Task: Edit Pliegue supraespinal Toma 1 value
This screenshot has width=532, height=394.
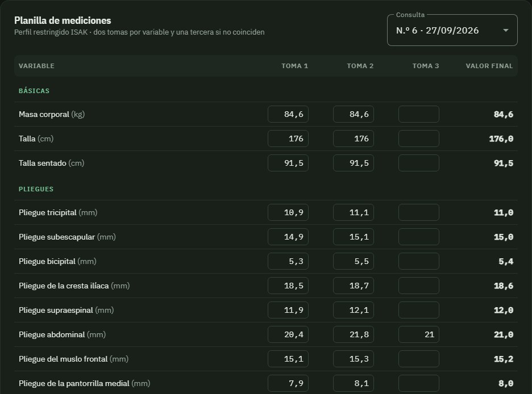Action: click(x=288, y=310)
